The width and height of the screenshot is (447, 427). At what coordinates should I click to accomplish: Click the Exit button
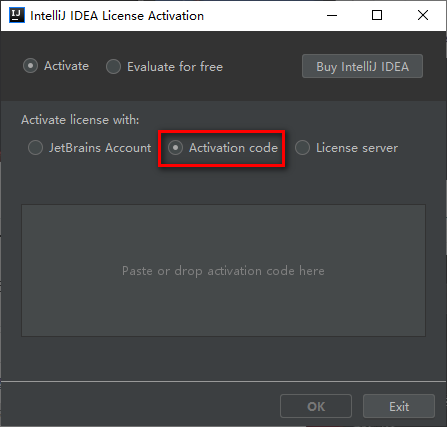pyautogui.click(x=399, y=406)
